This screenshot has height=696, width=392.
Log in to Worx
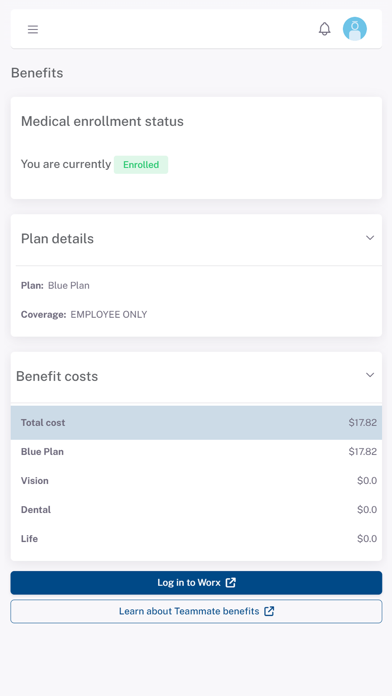(x=196, y=583)
